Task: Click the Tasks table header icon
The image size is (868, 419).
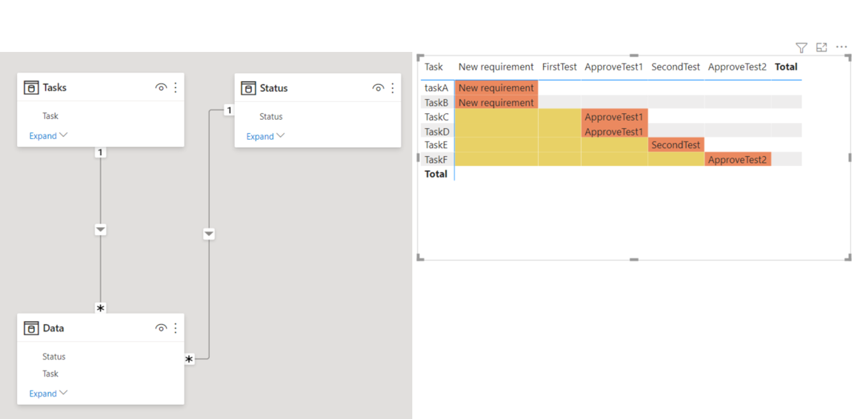Action: (31, 87)
